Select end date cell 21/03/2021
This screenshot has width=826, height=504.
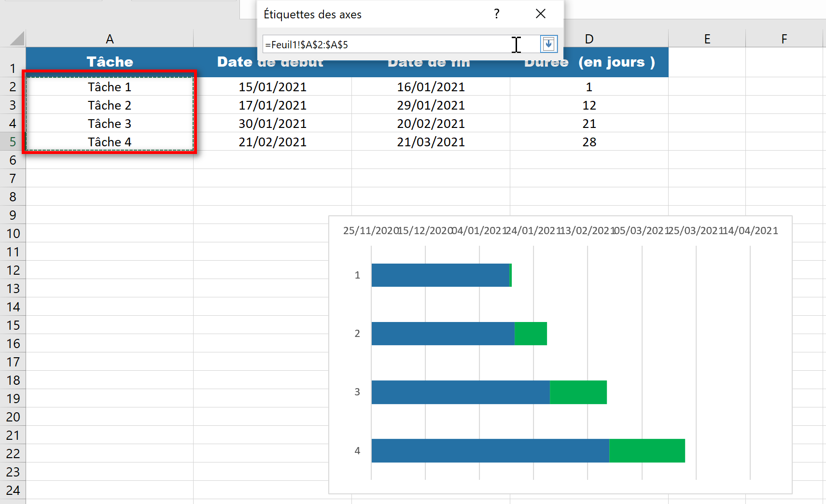point(431,142)
